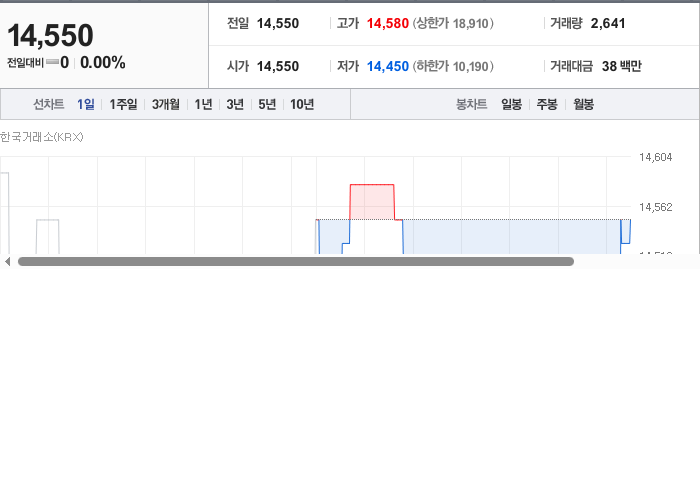The height and width of the screenshot is (490, 700).
Task: Open the 주봉 candlestick chart
Action: pyautogui.click(x=547, y=104)
